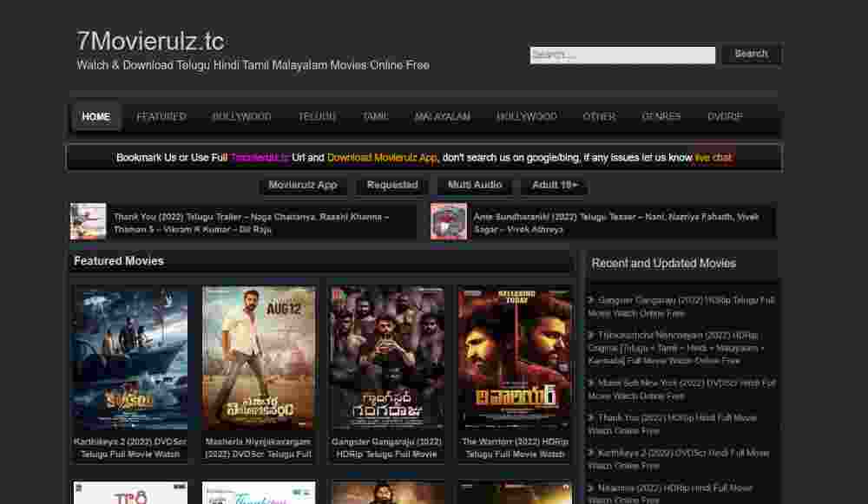Open the Karthikeya 2 movie poster

(130, 357)
